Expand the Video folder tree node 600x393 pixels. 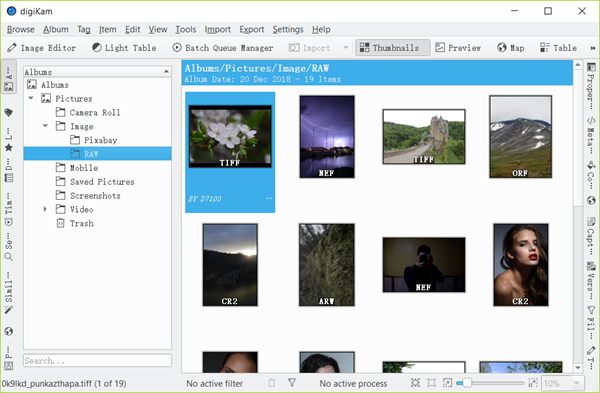45,209
